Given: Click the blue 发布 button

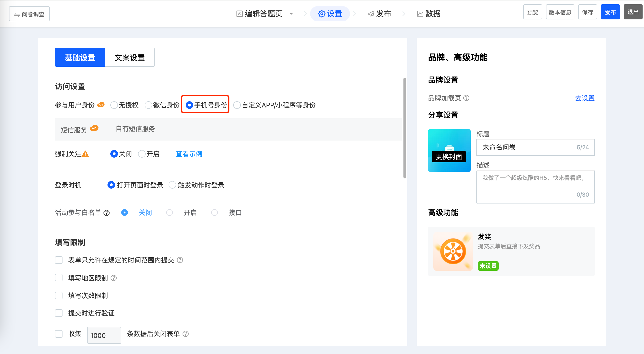Looking at the screenshot, I should tap(610, 12).
